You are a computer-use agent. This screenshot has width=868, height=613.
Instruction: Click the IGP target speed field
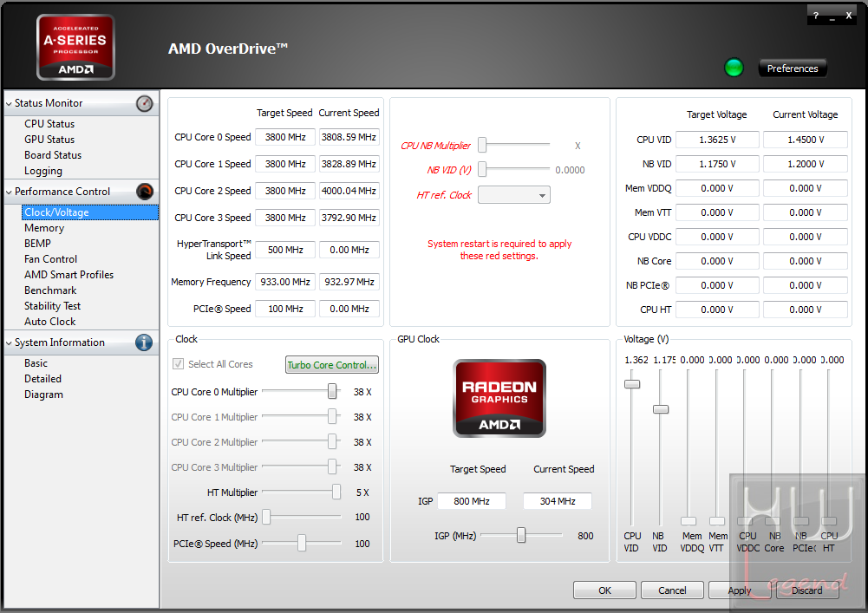472,501
